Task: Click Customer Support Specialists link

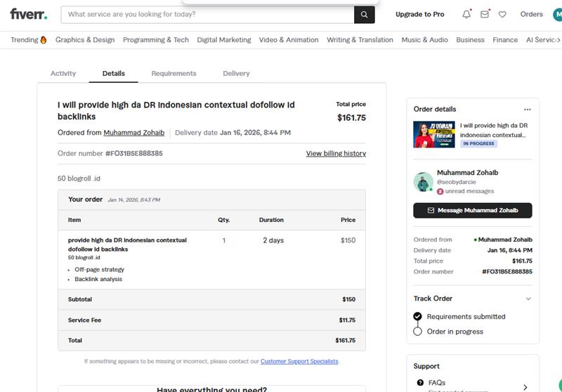Action: tap(299, 362)
